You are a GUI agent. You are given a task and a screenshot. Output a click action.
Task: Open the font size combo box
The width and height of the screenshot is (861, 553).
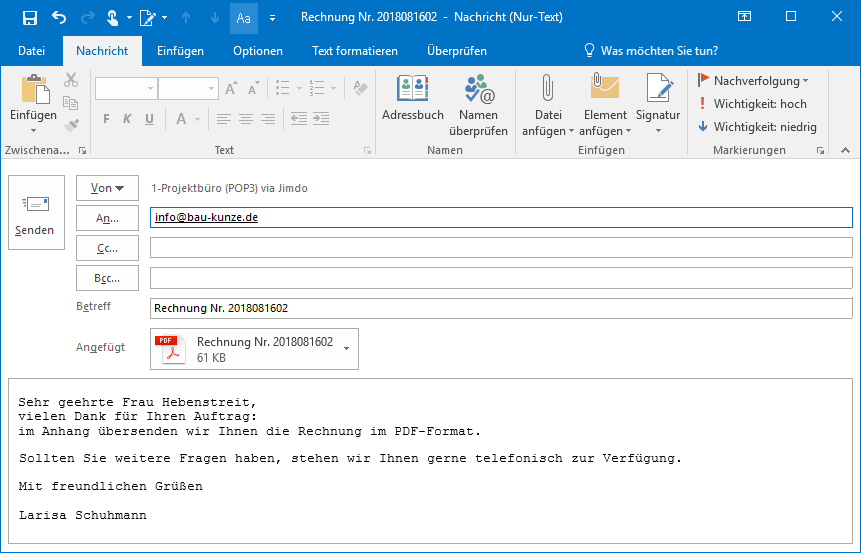(188, 88)
